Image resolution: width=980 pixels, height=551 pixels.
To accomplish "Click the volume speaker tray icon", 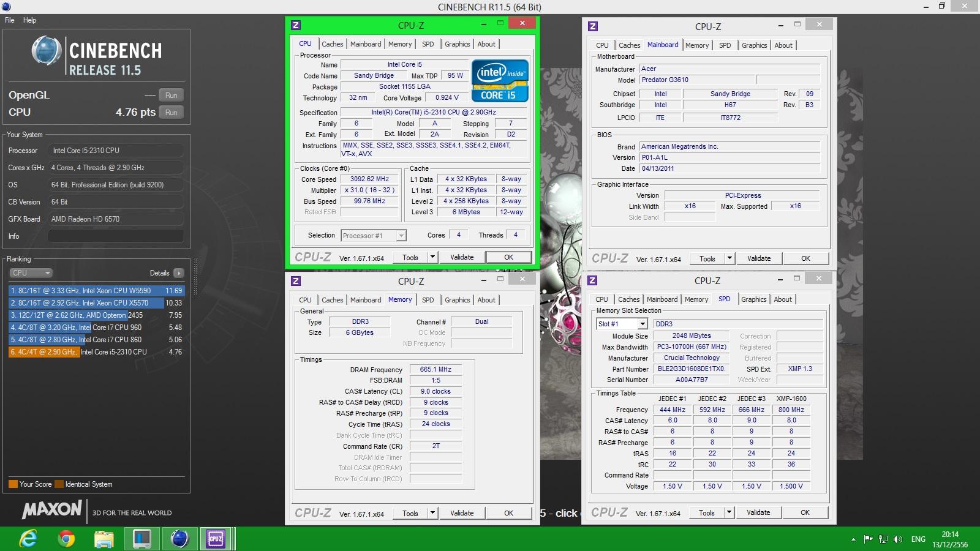I will pyautogui.click(x=898, y=539).
